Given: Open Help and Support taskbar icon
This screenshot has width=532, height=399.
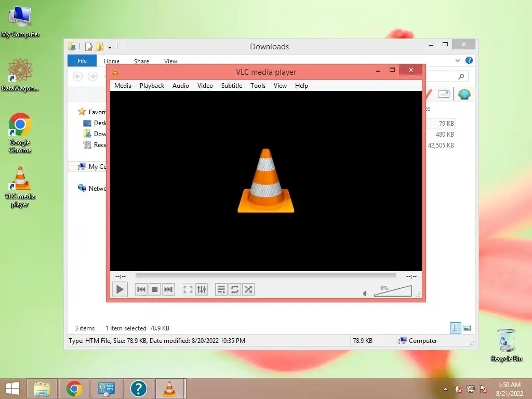Looking at the screenshot, I should 138,389.
